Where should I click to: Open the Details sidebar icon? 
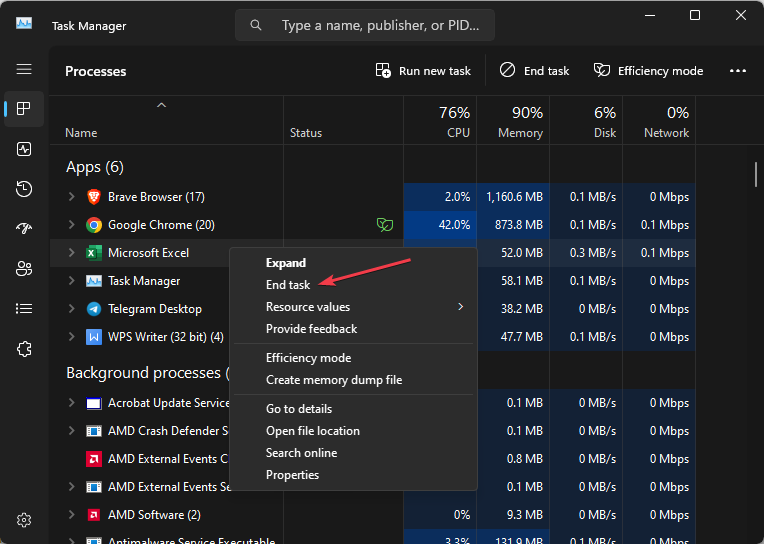coord(24,309)
